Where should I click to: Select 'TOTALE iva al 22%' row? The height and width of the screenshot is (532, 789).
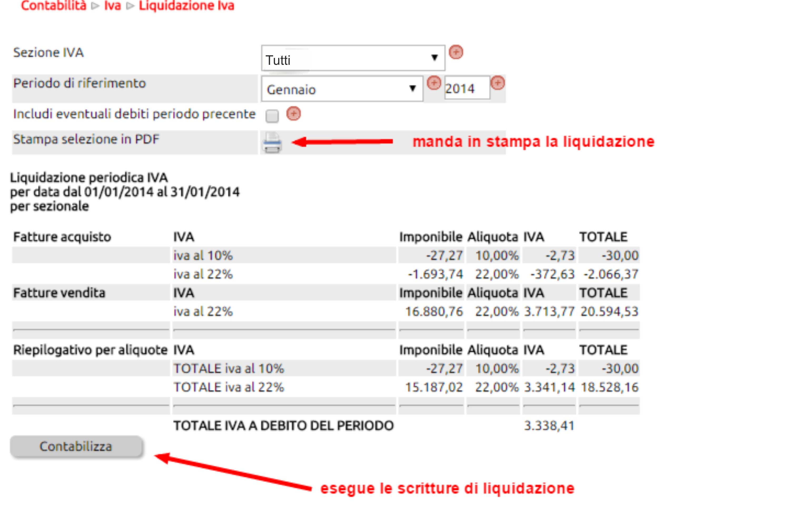[229, 387]
